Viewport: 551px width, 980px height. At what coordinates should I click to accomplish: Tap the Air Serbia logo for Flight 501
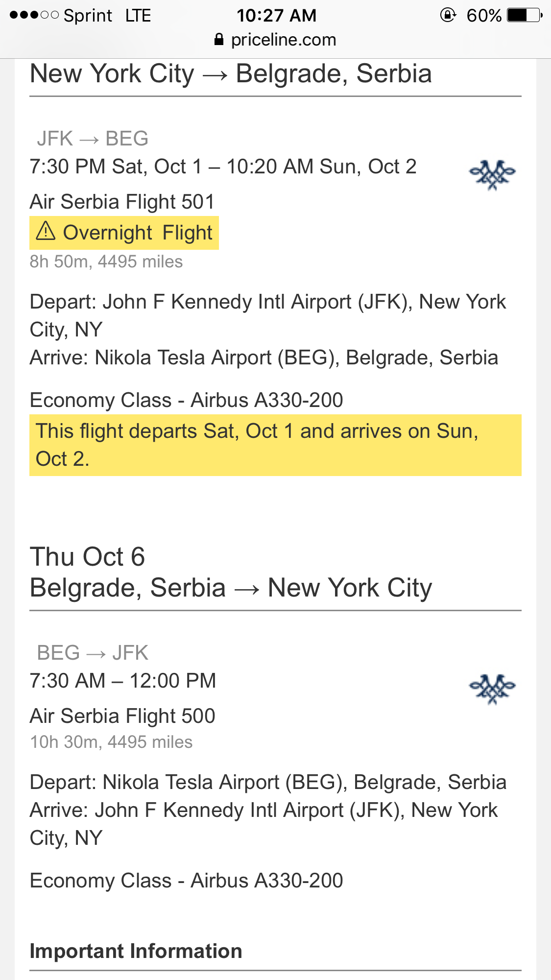492,175
